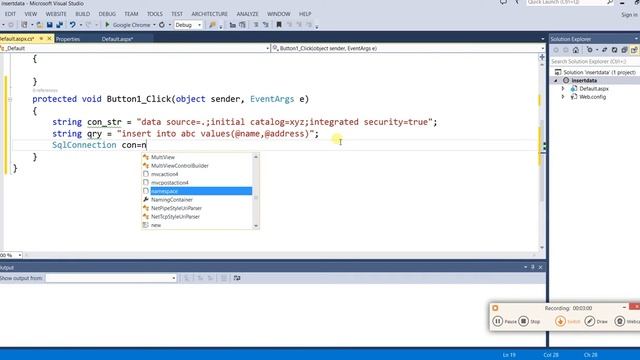
Task: Open the DEBUG menu
Action: point(107,14)
